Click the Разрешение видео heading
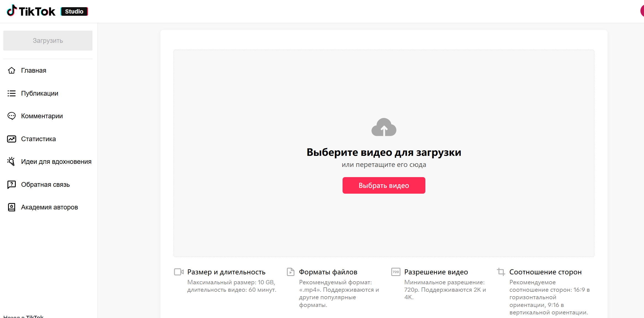The width and height of the screenshot is (644, 318). (x=436, y=272)
